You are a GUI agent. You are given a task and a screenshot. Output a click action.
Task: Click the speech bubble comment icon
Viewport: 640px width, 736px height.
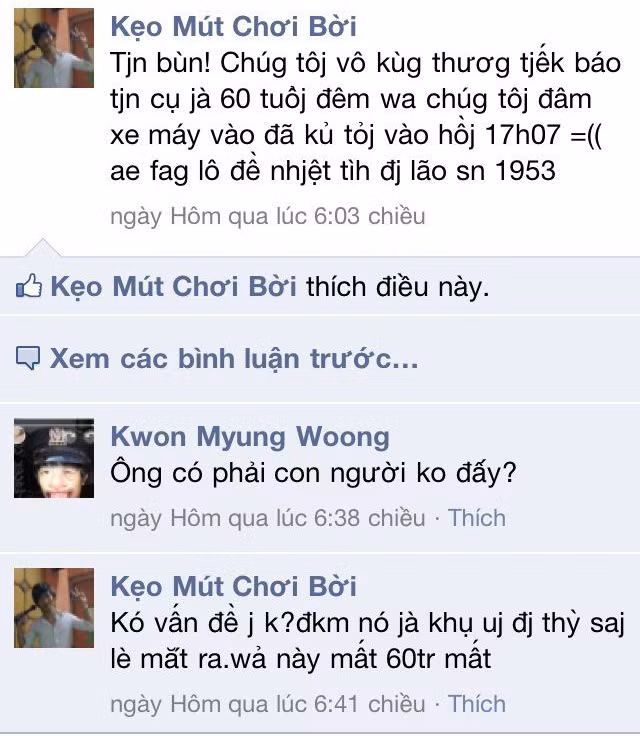(x=28, y=358)
